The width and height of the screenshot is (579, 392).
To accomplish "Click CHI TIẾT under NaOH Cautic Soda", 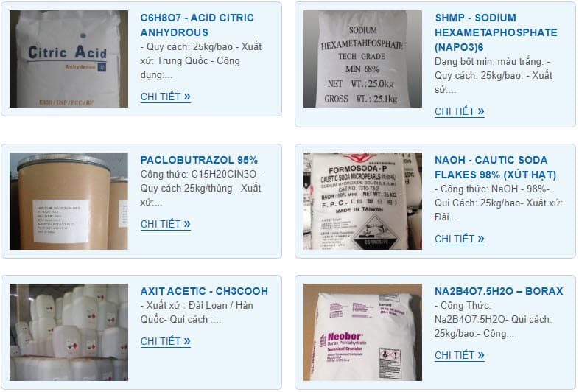I will tap(460, 239).
